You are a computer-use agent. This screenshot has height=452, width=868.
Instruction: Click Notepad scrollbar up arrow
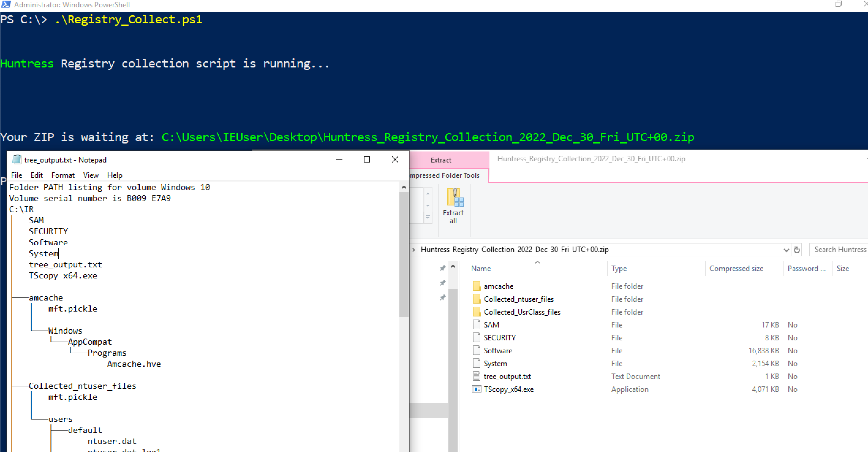[404, 187]
